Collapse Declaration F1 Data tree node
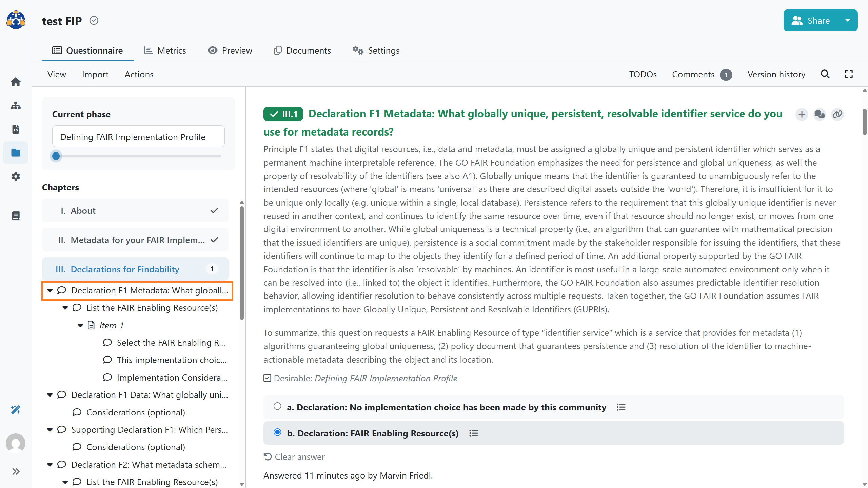The image size is (868, 488). [x=50, y=395]
